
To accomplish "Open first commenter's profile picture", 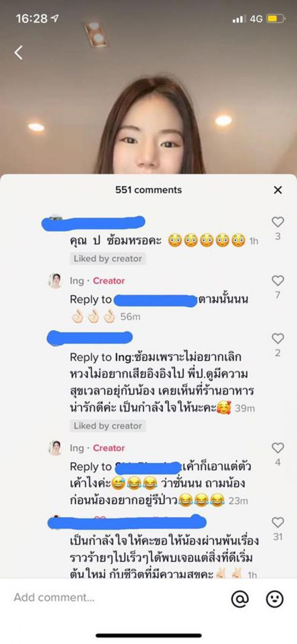I will point(55,219).
